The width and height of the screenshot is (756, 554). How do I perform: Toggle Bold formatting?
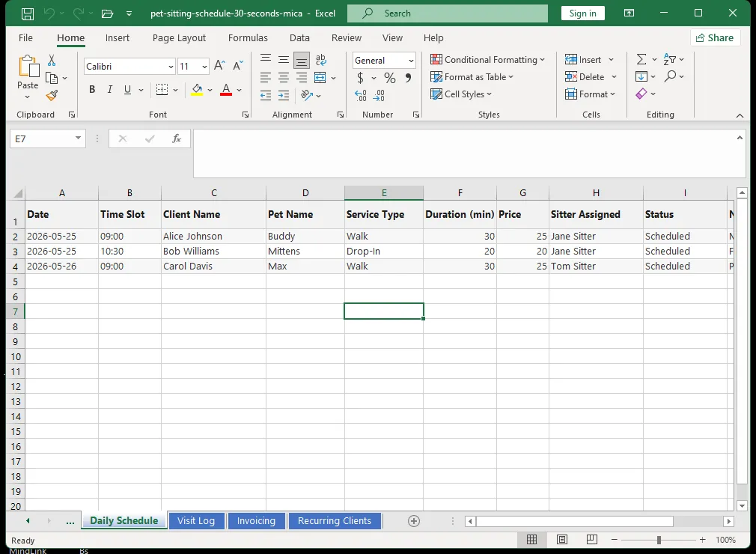92,90
